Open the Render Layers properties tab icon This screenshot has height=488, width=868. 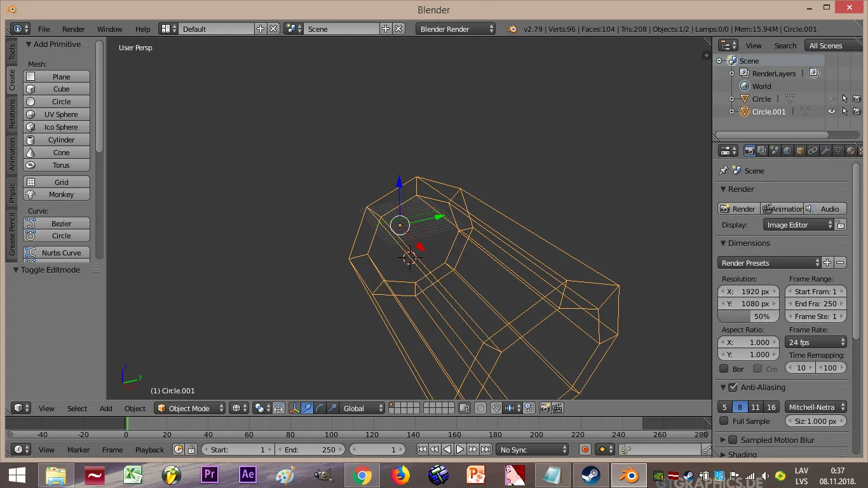(762, 151)
